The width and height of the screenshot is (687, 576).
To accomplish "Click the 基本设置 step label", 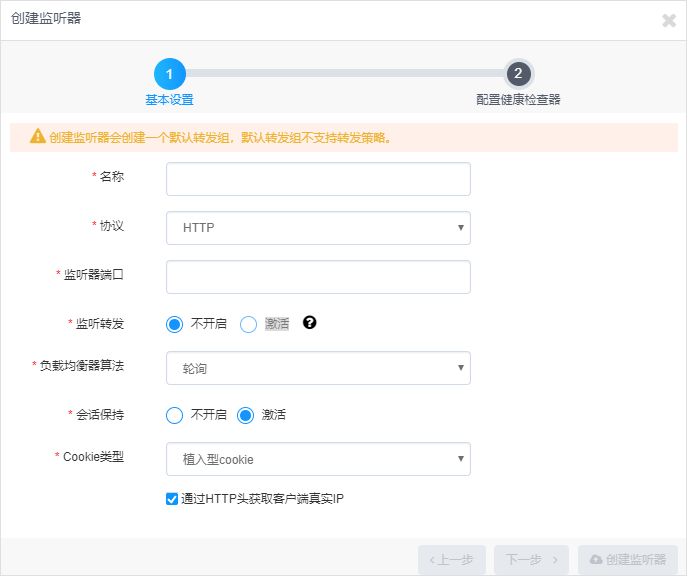I will click(x=169, y=100).
